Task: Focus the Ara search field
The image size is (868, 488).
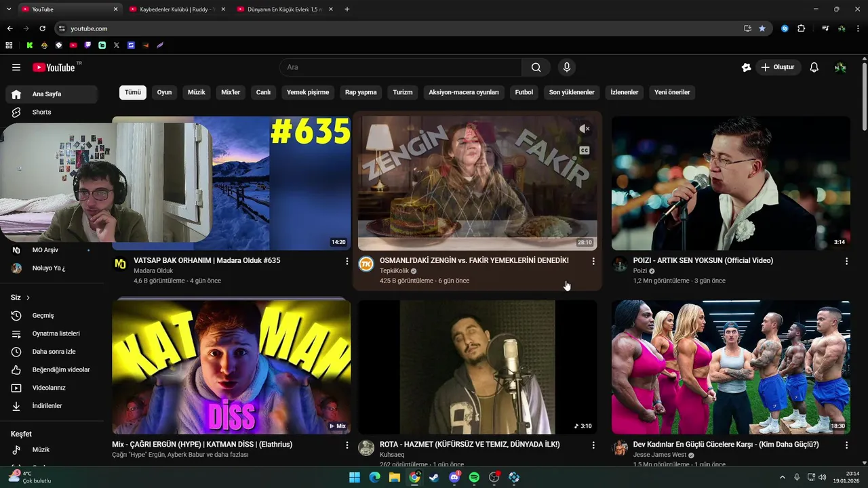Action: pos(400,67)
